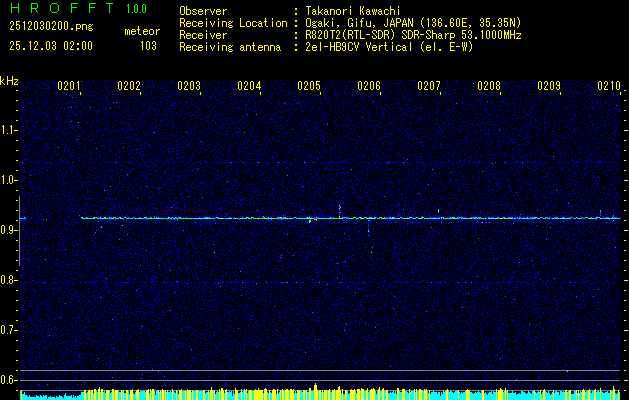
Task: Click the R820T2(RTL-SDR) SDR-Sharp receiver text
Action: tap(413, 35)
